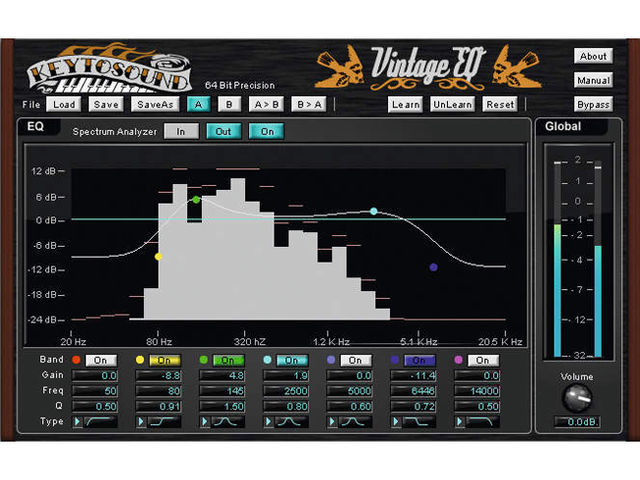Select the cyan EQ node on graph
This screenshot has width=640, height=480.
373,211
